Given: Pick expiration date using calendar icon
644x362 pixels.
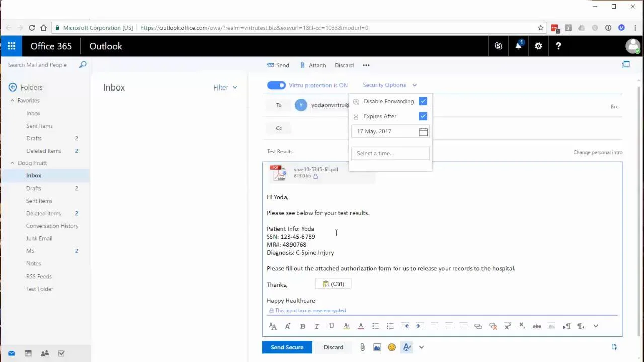Looking at the screenshot, I should (423, 132).
